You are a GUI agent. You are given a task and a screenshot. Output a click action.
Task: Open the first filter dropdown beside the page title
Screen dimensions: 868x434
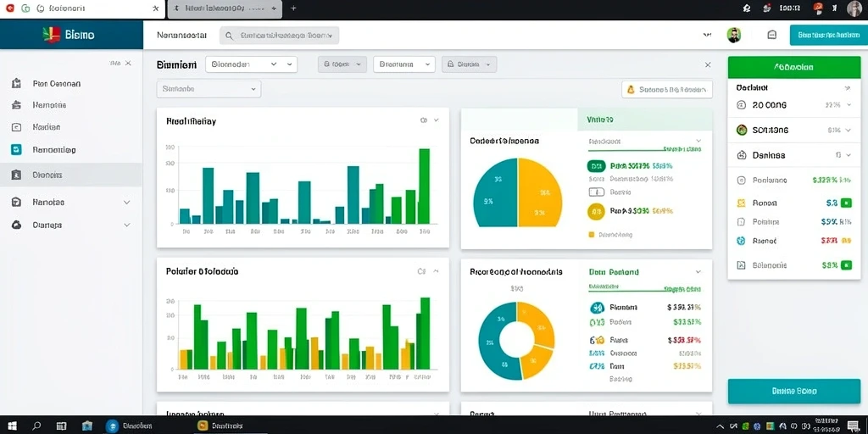pyautogui.click(x=251, y=64)
